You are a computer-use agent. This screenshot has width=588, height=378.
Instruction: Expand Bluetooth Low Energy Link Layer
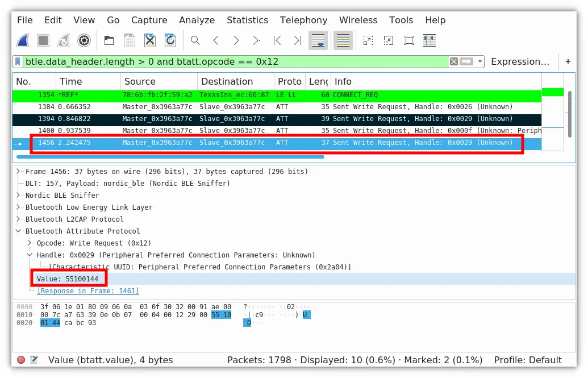(x=18, y=207)
